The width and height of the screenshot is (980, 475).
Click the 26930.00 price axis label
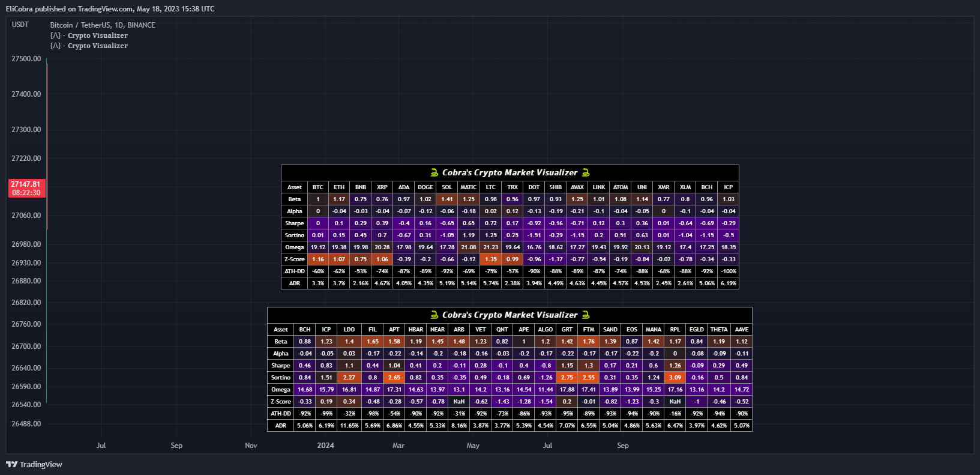(x=26, y=263)
